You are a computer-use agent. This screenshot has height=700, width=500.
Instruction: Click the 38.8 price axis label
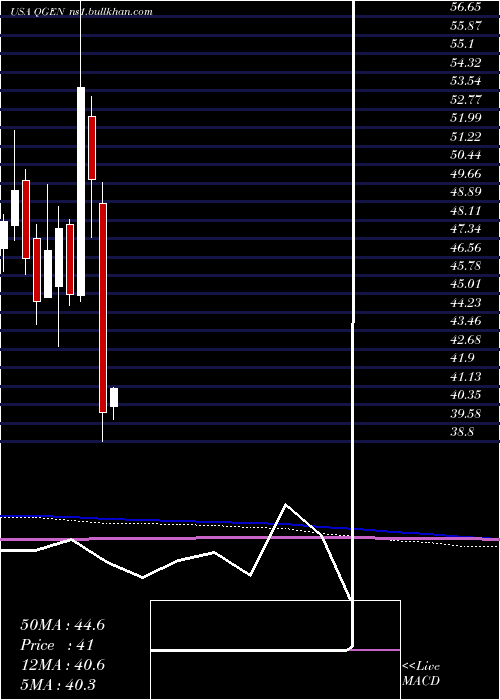pos(462,432)
